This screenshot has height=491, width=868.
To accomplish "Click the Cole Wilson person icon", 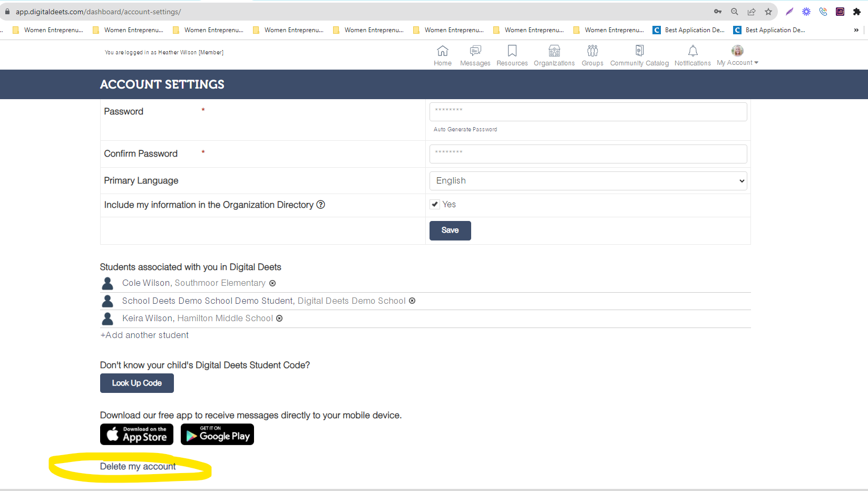I will [x=108, y=284].
